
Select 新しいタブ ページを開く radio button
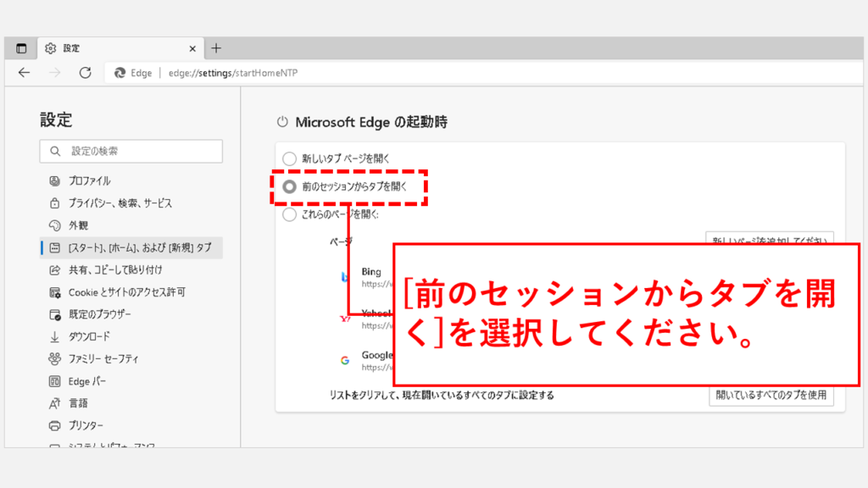pyautogui.click(x=290, y=158)
